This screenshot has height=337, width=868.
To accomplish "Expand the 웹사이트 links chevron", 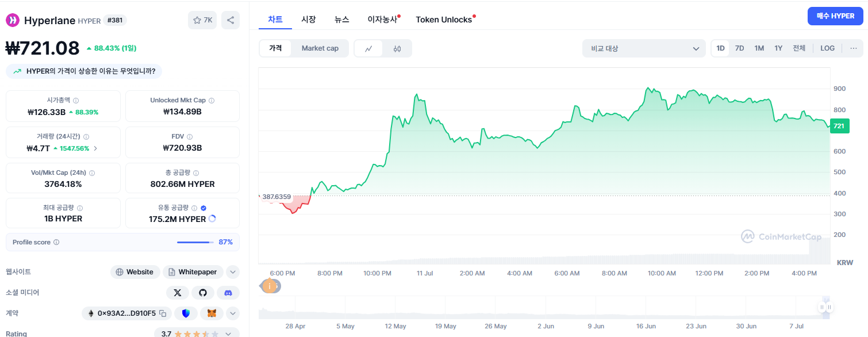I will click(233, 272).
